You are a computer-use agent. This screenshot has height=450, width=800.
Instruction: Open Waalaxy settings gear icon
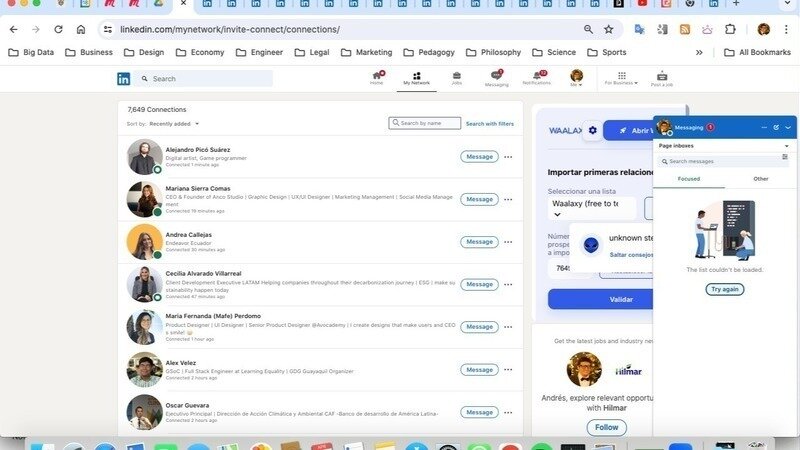point(592,130)
